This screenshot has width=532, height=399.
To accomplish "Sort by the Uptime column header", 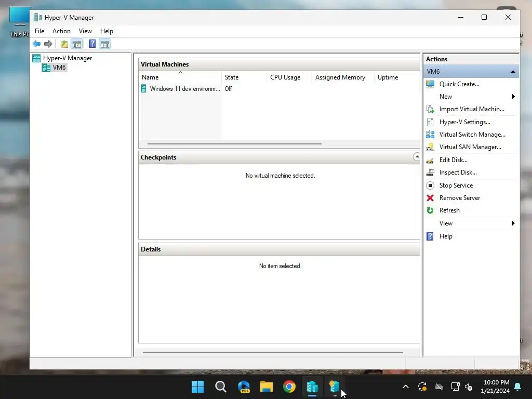I will 397,77.
